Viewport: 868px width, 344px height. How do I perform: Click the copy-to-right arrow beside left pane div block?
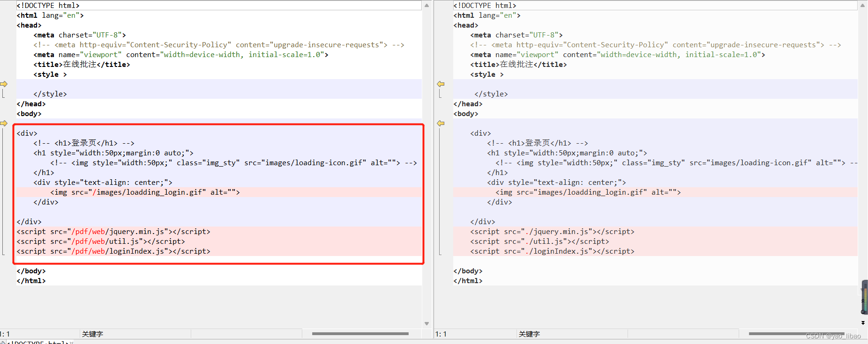(4, 123)
